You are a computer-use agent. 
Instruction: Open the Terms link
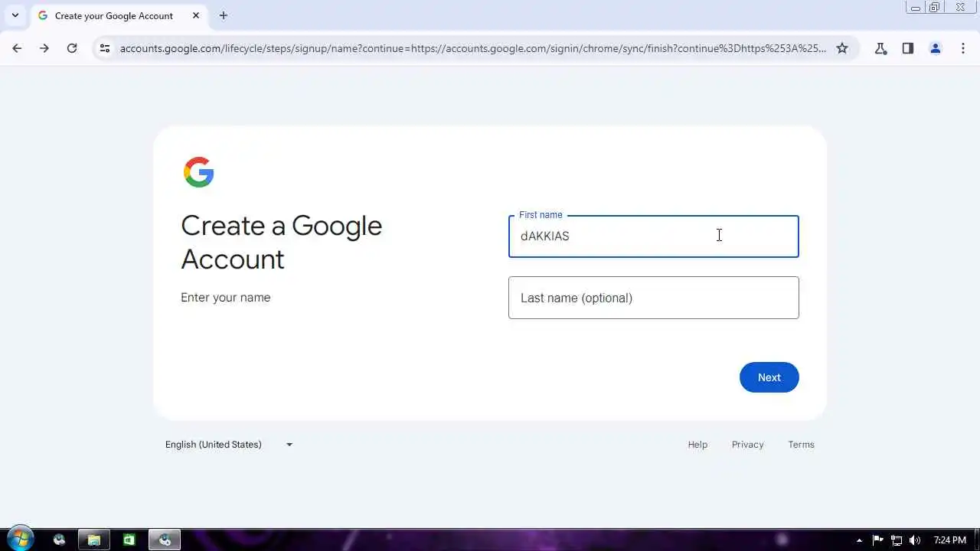click(x=802, y=445)
